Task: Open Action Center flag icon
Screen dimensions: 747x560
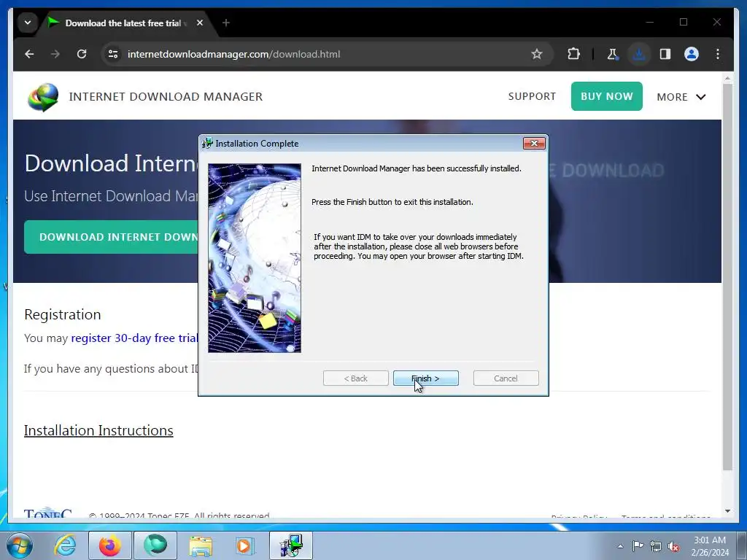Action: click(x=638, y=546)
